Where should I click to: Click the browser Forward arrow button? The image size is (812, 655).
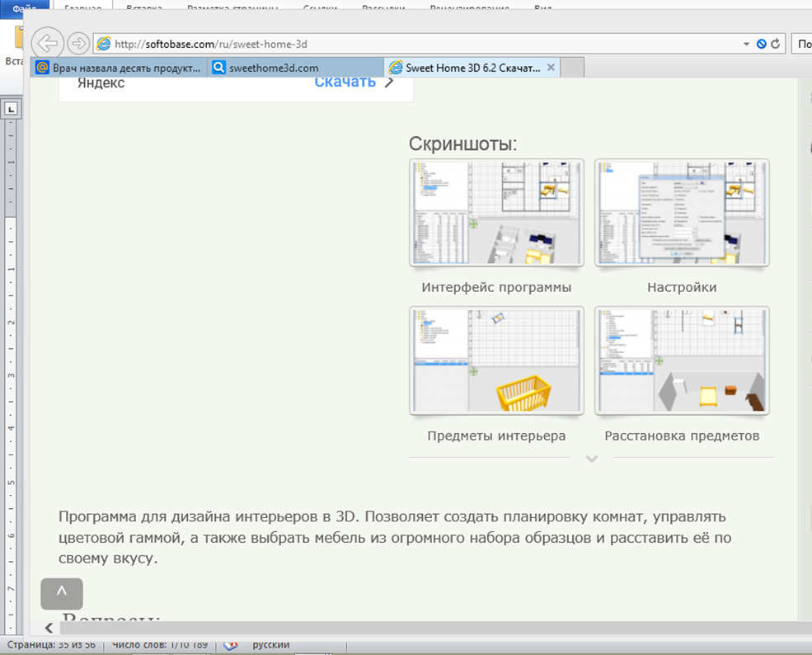[x=78, y=43]
